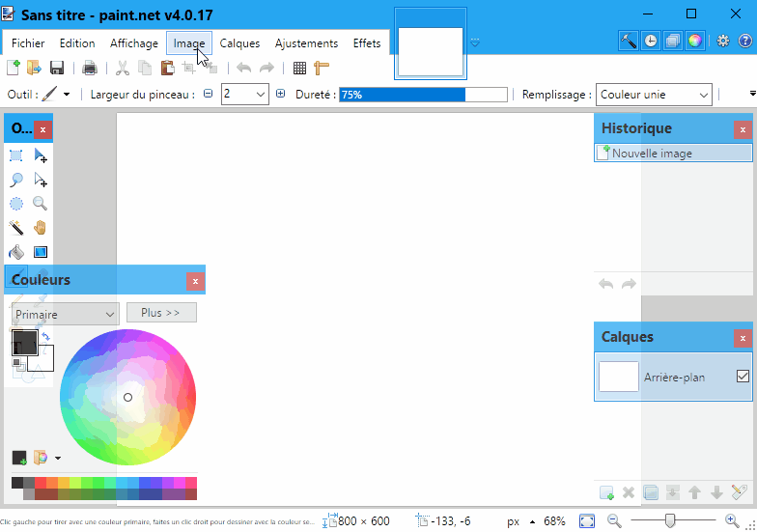Image resolution: width=757 pixels, height=532 pixels.
Task: Toggle the Layers window icon
Action: point(672,41)
